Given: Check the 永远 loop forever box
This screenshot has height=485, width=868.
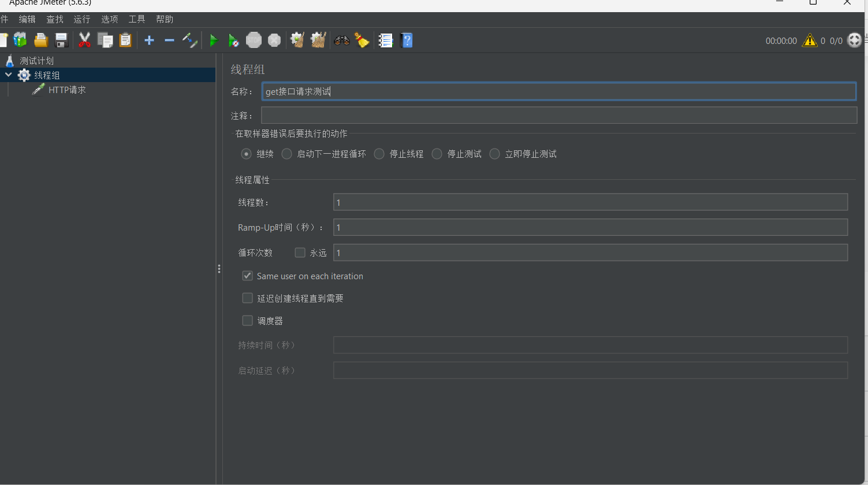Looking at the screenshot, I should pyautogui.click(x=300, y=253).
